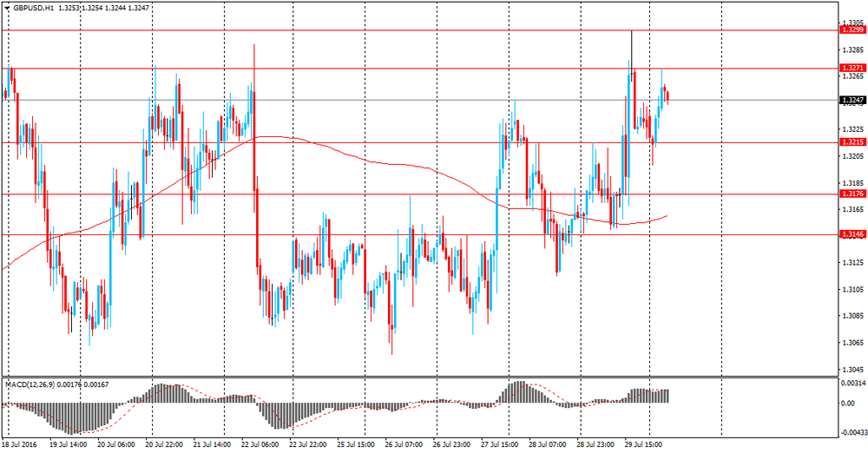868x453 pixels.
Task: Click the 1.3105 price scale value
Action: tap(852, 290)
